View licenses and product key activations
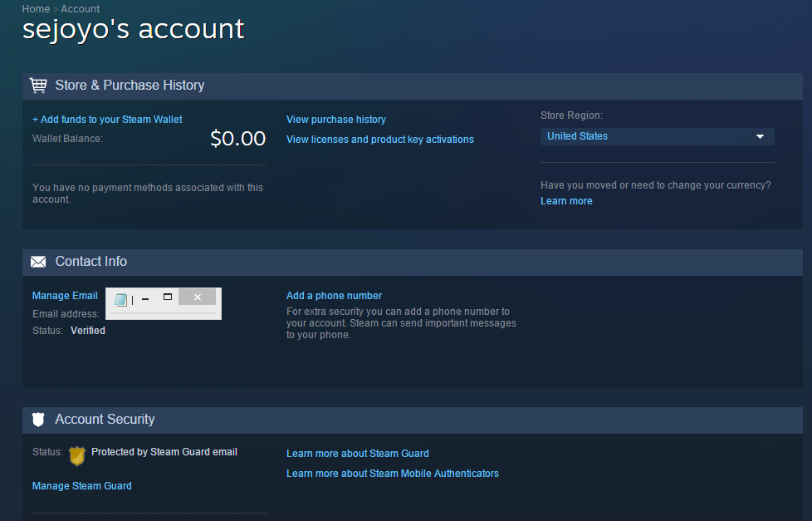This screenshot has width=812, height=521. tap(380, 140)
